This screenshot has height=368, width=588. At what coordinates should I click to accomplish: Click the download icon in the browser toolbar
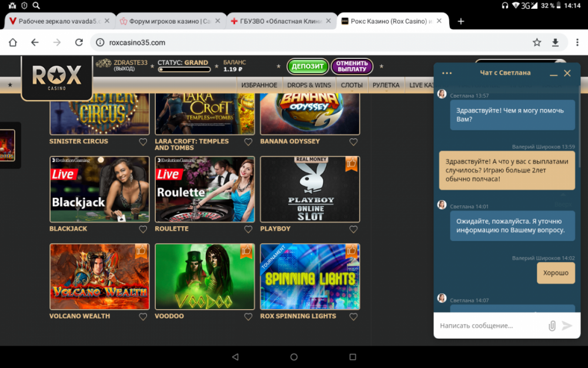click(x=555, y=42)
